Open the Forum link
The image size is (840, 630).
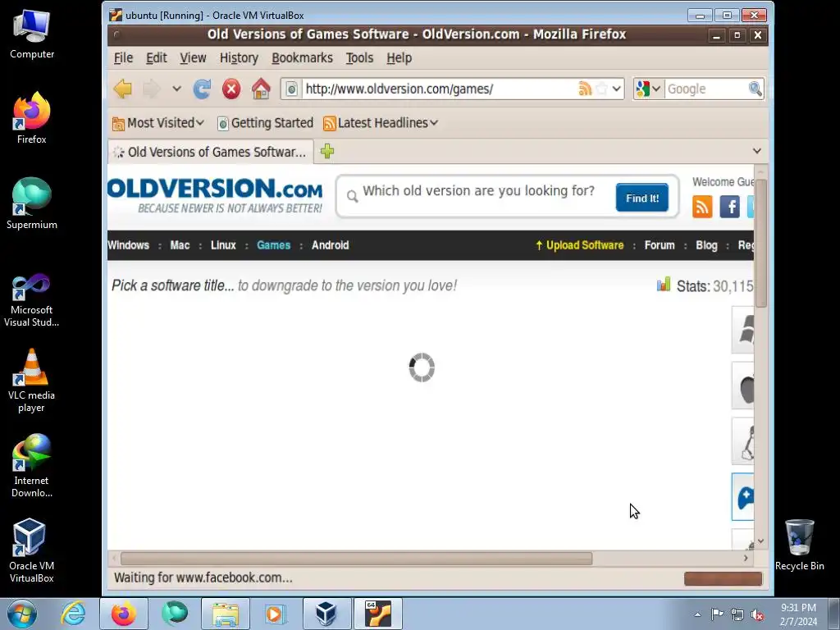[x=660, y=245]
